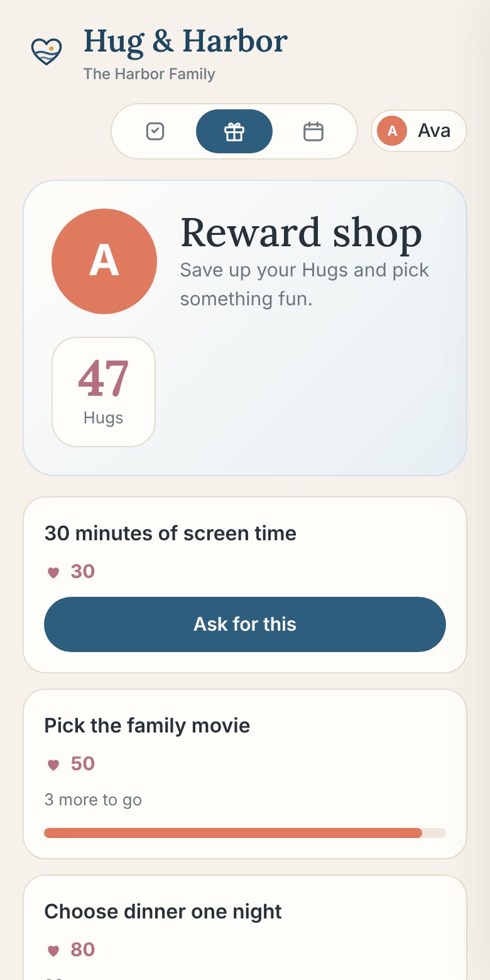Click The Harbor Family subtitle
Screen dimensions: 490x980
(150, 74)
